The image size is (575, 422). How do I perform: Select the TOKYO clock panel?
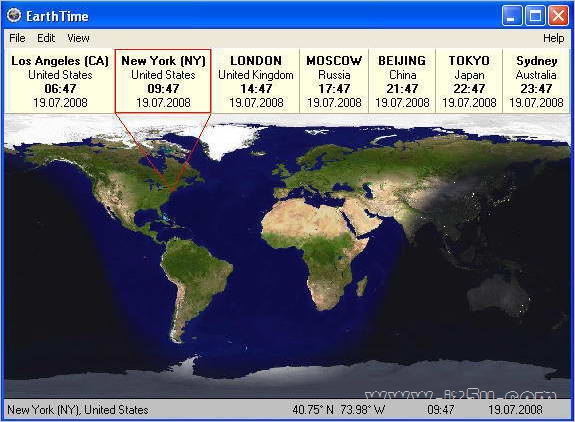pos(469,81)
